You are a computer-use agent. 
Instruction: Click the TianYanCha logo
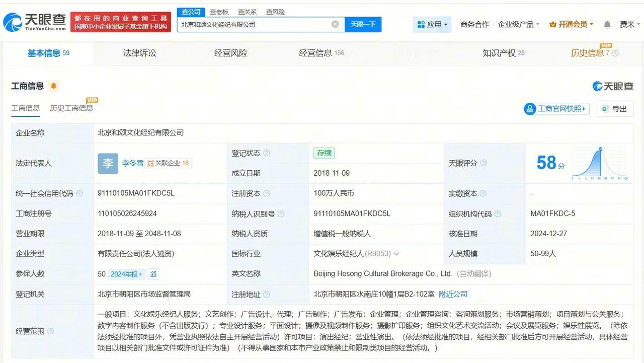pos(35,22)
